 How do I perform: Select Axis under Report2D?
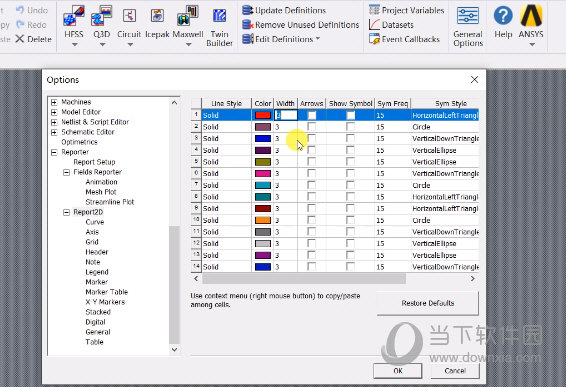(92, 232)
